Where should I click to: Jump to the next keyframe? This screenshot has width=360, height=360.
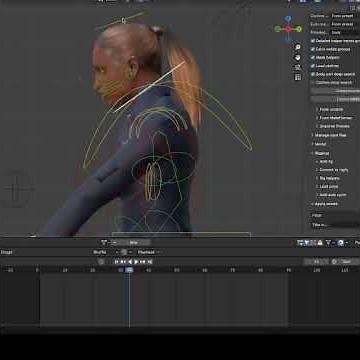[143, 262]
